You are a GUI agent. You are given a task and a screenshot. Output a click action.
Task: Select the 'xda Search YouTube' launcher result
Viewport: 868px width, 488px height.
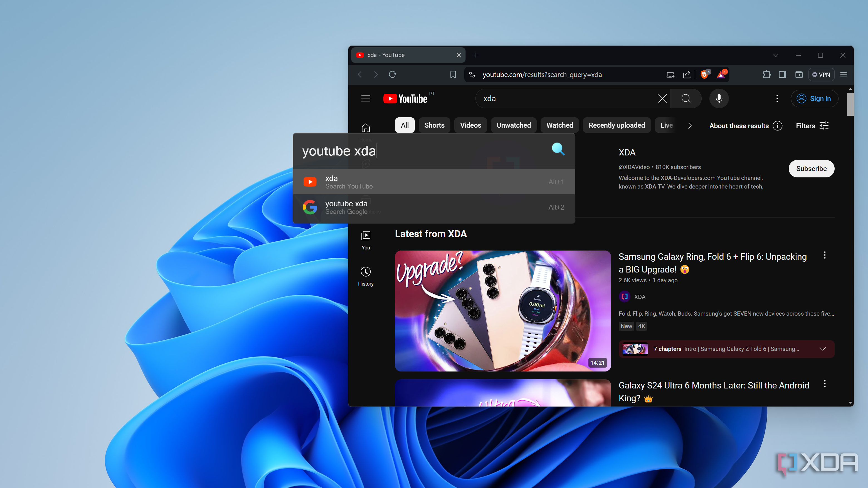coord(434,182)
